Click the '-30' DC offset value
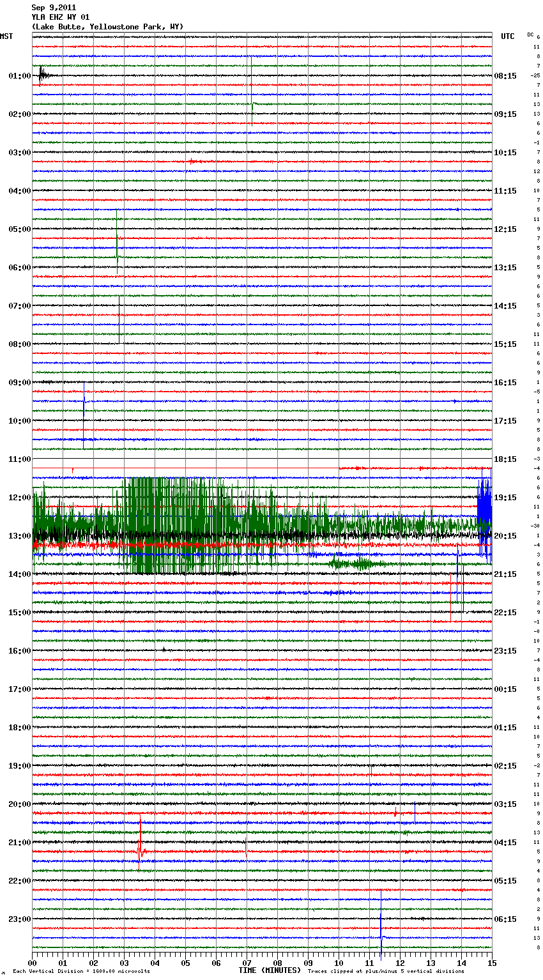 [535, 526]
